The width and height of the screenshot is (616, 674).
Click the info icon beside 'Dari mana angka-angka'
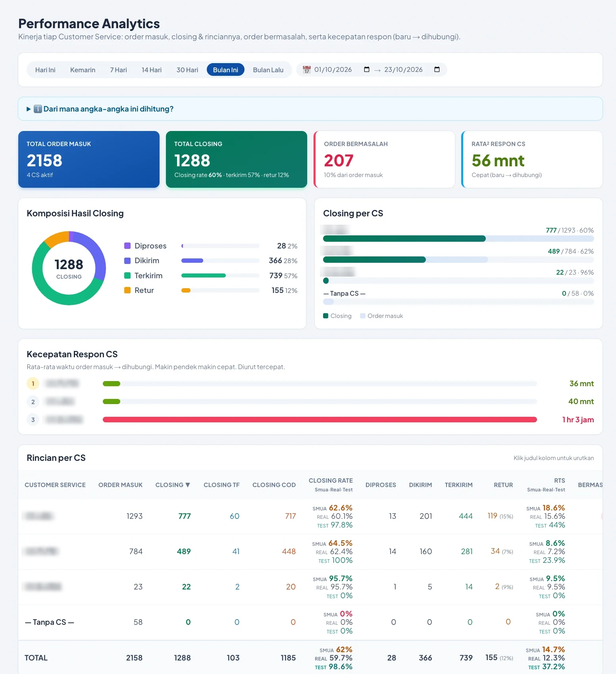tap(38, 109)
